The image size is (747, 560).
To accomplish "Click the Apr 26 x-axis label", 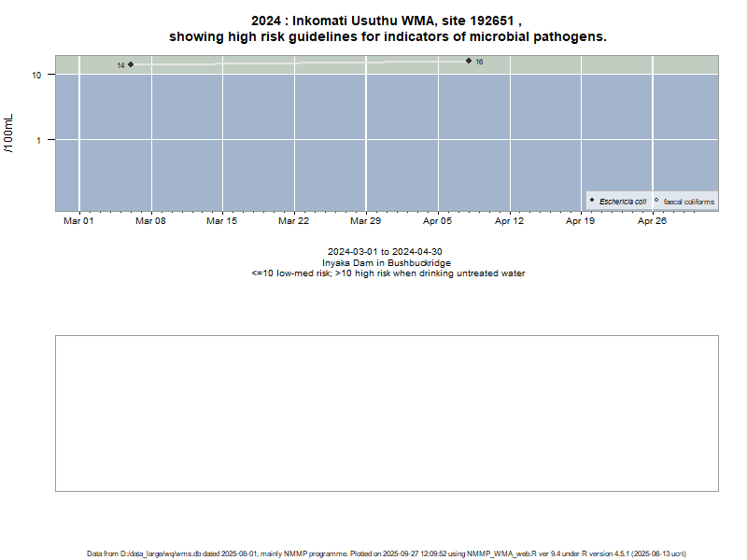I will pos(652,221).
